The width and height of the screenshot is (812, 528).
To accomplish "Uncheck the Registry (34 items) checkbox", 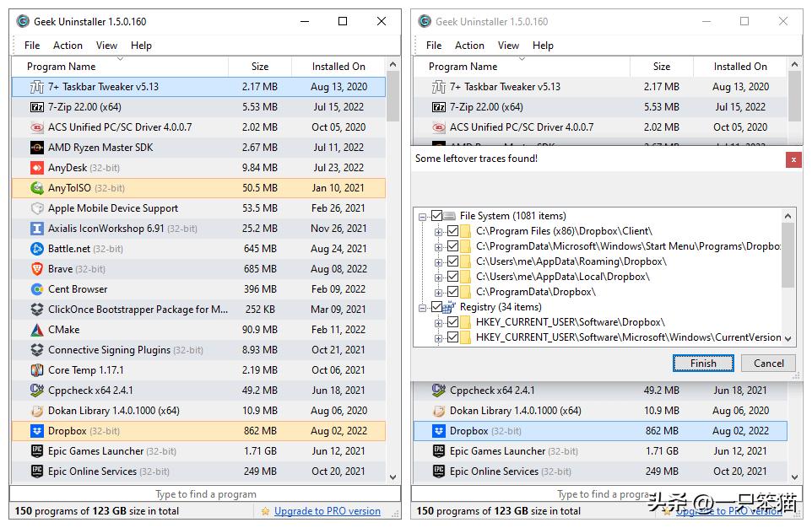I will (x=436, y=307).
